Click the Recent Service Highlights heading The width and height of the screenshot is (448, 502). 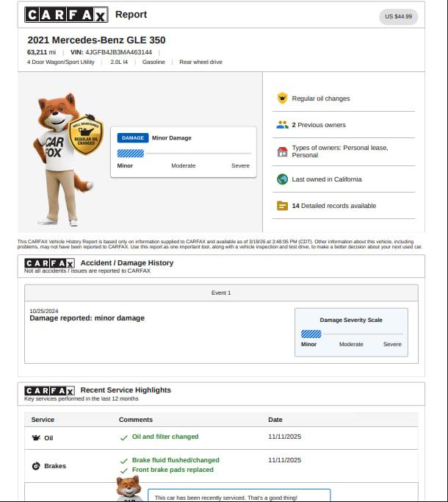tap(126, 390)
